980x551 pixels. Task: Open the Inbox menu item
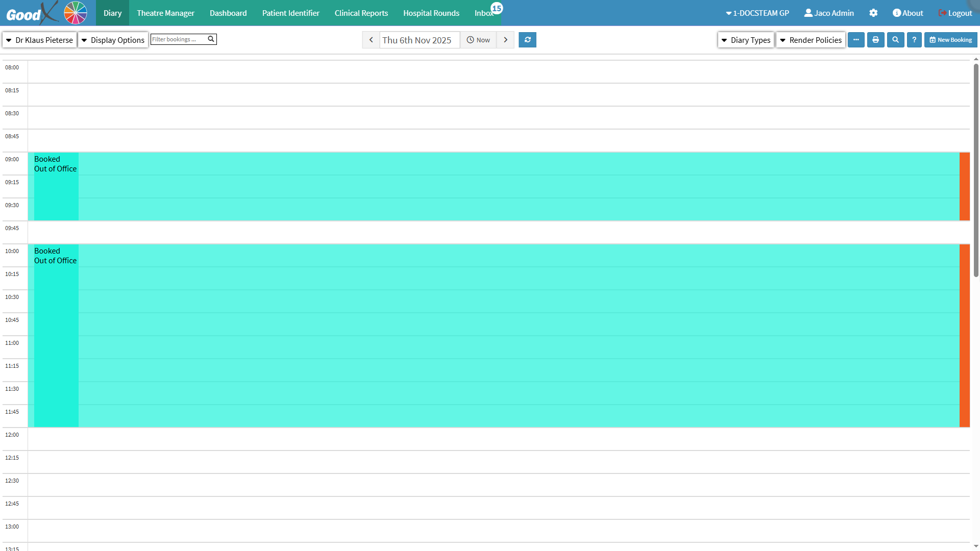[x=484, y=13]
